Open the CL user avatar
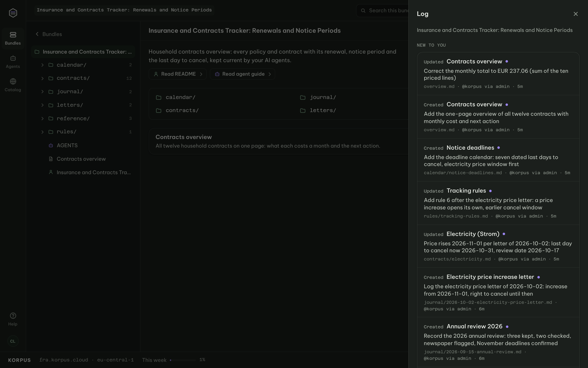 click(13, 341)
